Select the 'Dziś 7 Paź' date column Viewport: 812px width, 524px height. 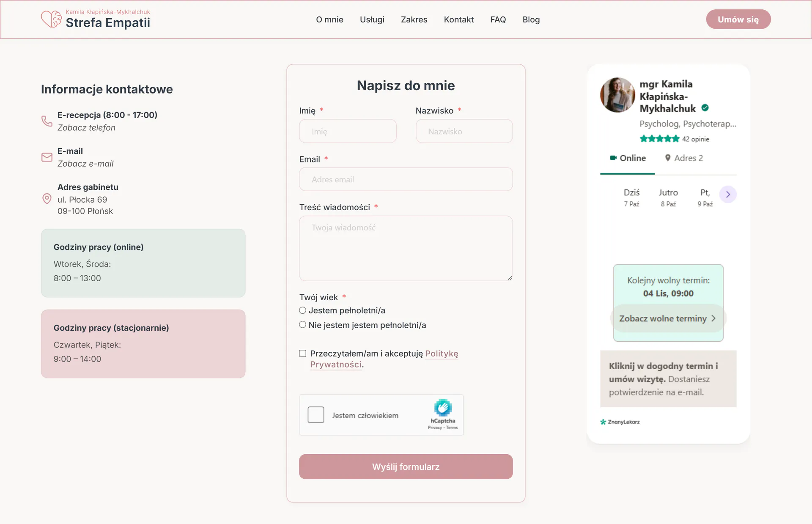coord(632,198)
